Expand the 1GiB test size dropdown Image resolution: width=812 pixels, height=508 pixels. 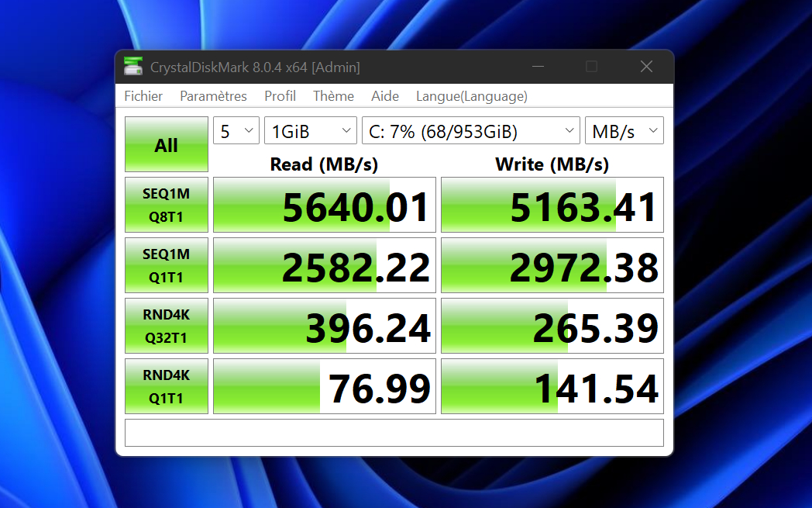tap(310, 131)
